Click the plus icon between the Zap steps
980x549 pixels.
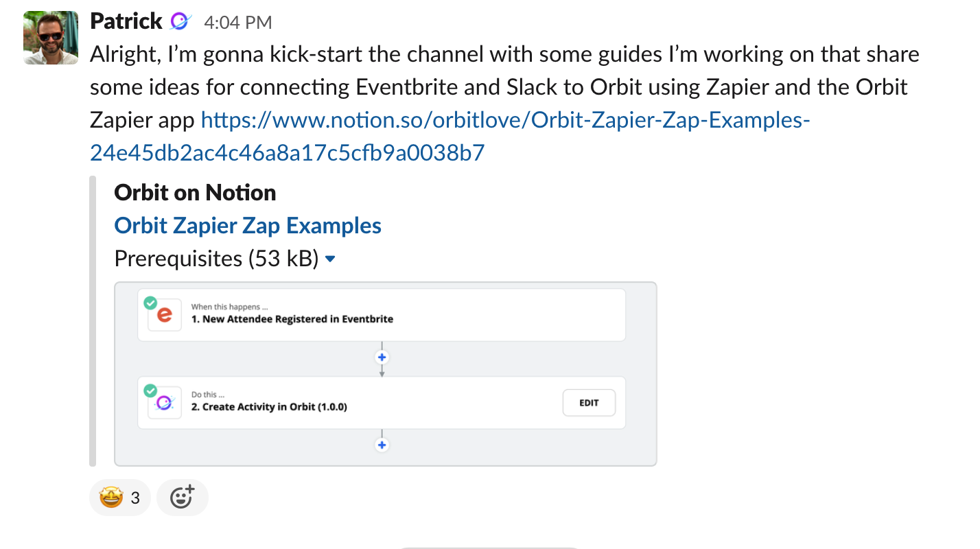point(382,357)
